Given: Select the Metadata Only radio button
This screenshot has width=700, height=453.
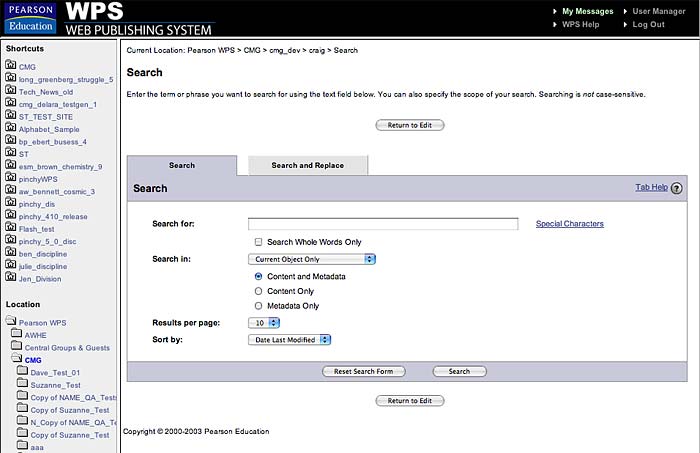Looking at the screenshot, I should 258,306.
